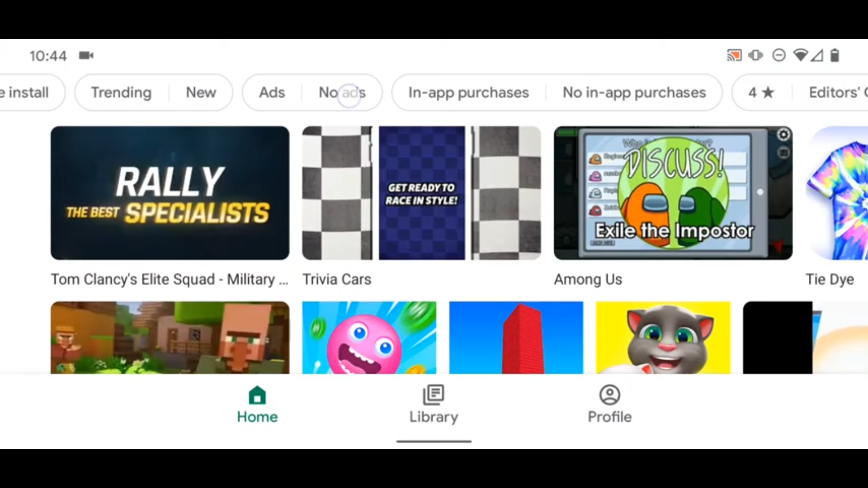Tap the battery icon in status bar
Image resolution: width=868 pixels, height=488 pixels.
click(x=834, y=56)
